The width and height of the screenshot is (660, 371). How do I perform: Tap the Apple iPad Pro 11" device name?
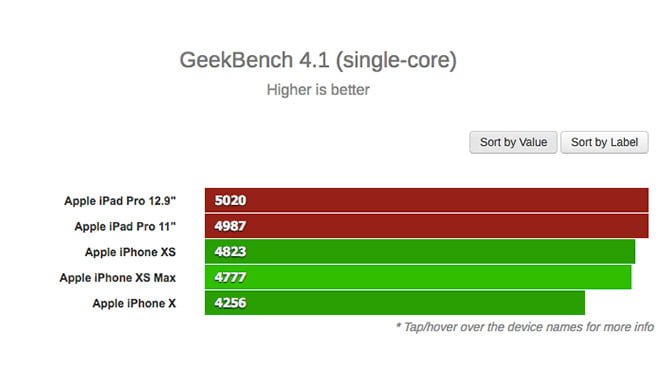click(x=125, y=227)
